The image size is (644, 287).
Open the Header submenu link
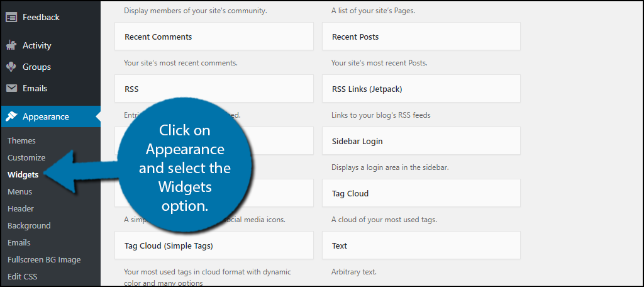tap(21, 208)
